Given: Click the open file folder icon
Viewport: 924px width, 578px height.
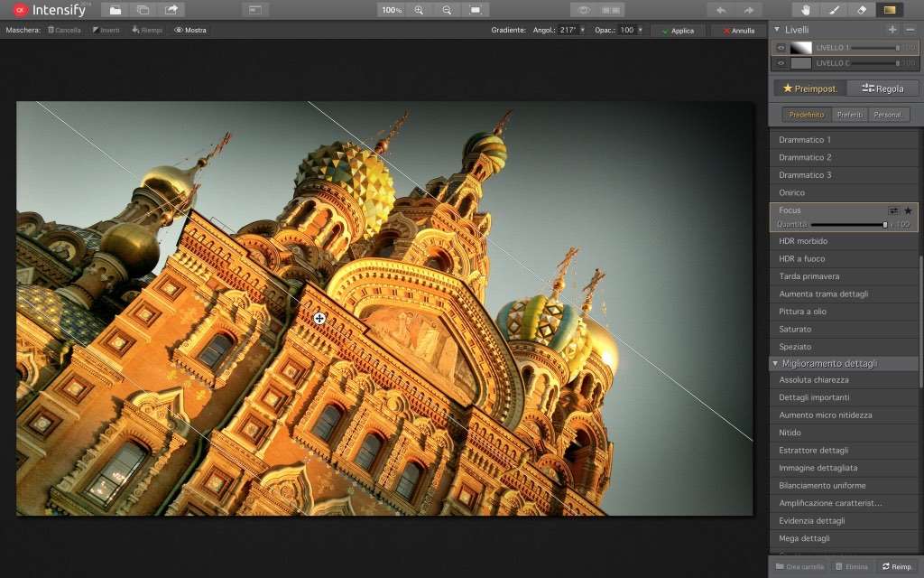Looking at the screenshot, I should (x=115, y=10).
